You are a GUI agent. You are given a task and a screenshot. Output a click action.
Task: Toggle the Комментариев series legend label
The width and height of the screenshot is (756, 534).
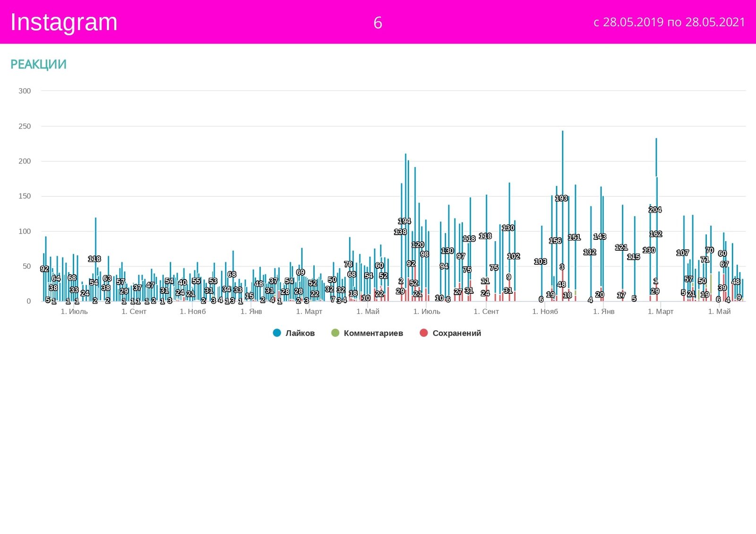[x=373, y=333]
